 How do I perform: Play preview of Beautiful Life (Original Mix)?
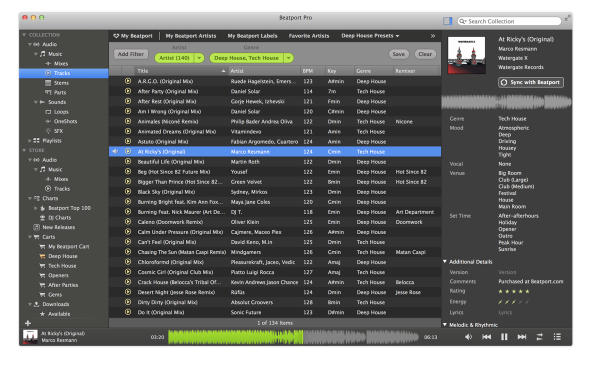click(x=128, y=161)
